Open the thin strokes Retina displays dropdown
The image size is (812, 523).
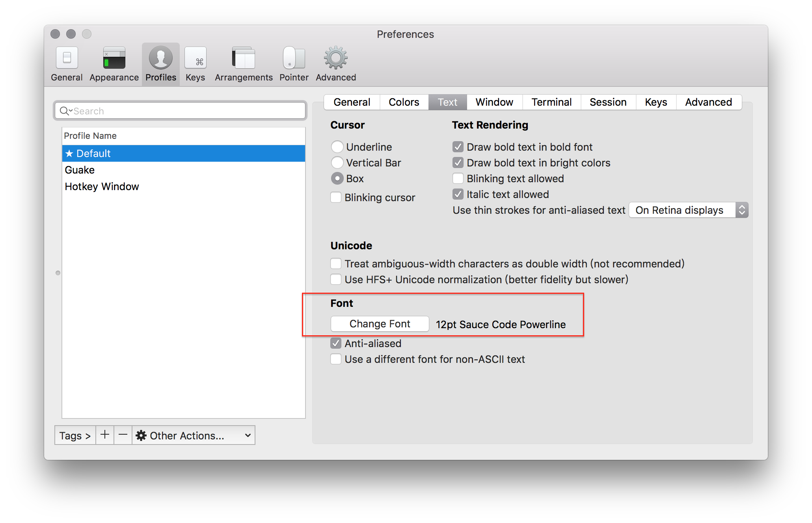coord(688,210)
